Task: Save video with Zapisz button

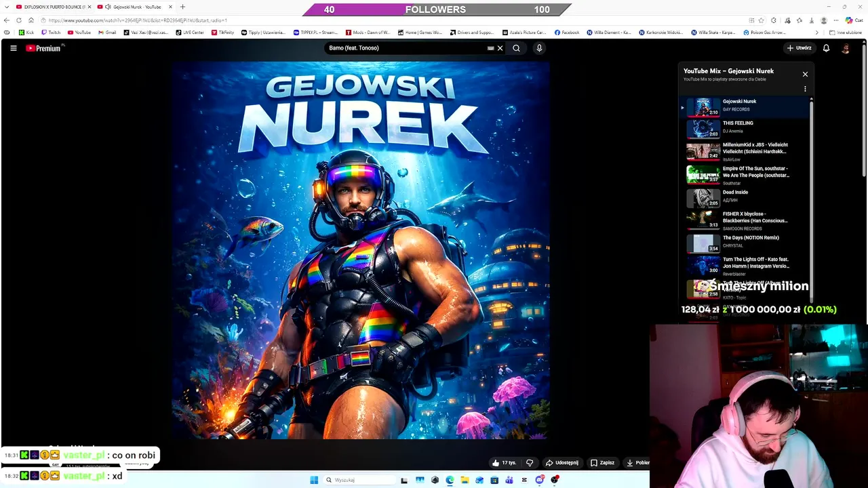Action: tap(602, 463)
